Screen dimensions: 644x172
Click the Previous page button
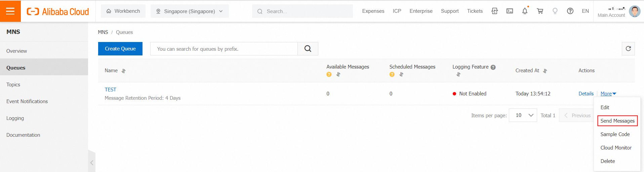pos(577,115)
